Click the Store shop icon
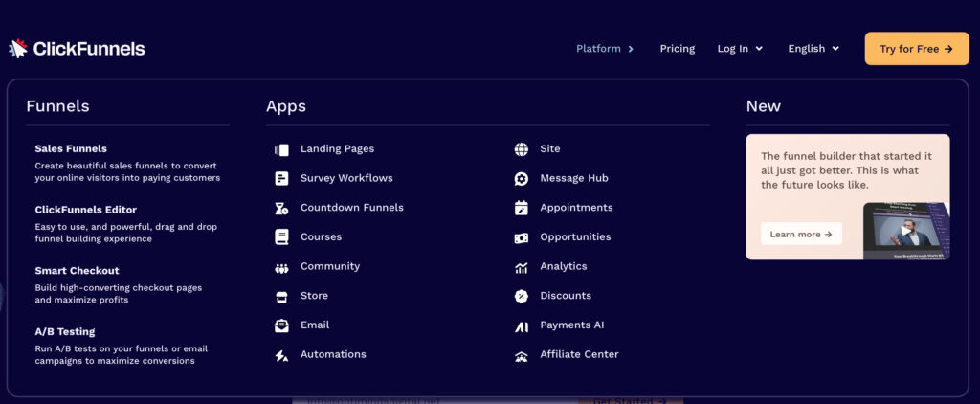Image resolution: width=980 pixels, height=404 pixels. pos(282,297)
